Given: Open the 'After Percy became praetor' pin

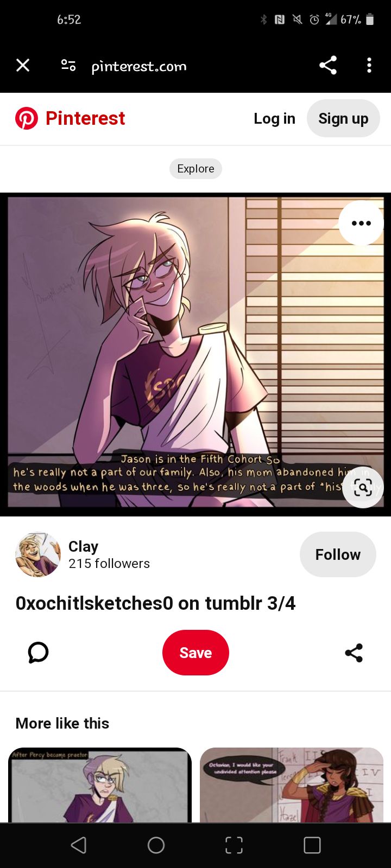Looking at the screenshot, I should pos(100,785).
